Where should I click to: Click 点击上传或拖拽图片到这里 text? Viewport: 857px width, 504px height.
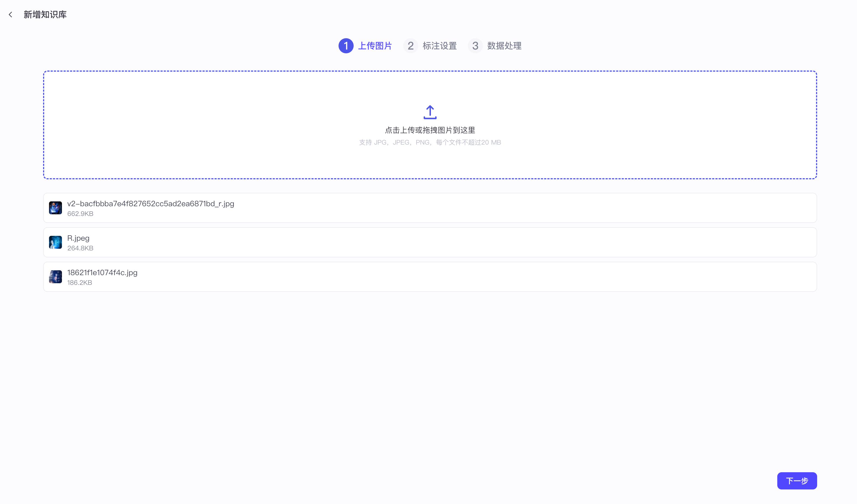click(430, 130)
